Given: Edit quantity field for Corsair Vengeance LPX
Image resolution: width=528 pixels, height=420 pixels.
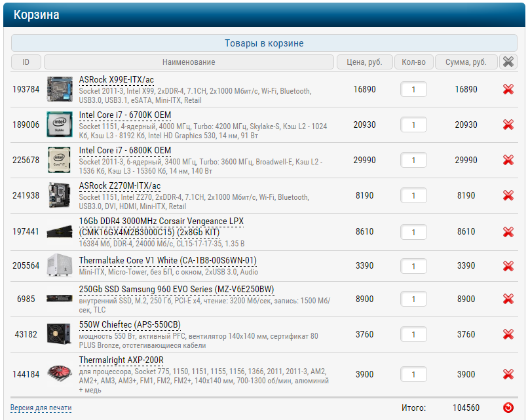Looking at the screenshot, I should [x=413, y=232].
